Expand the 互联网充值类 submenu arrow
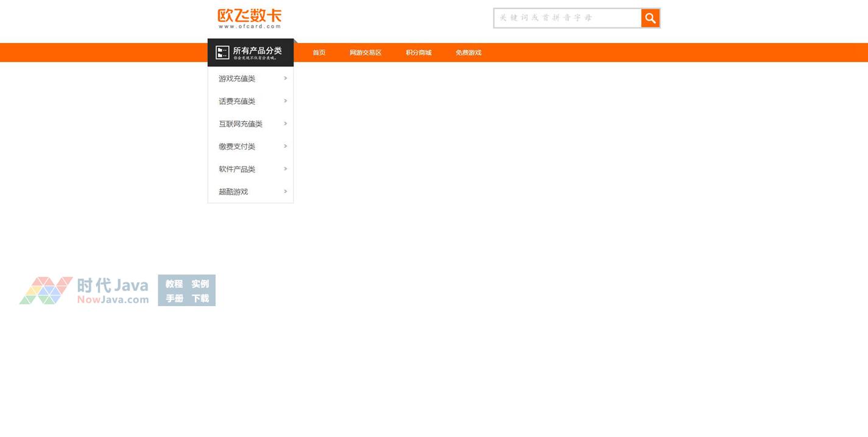This screenshot has width=868, height=437. (x=285, y=124)
